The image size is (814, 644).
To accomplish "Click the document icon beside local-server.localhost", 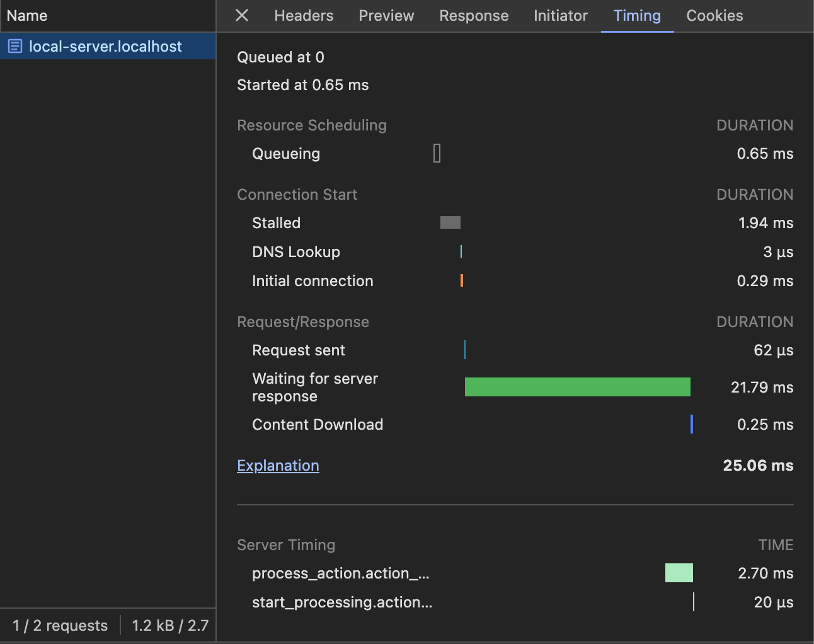I will pyautogui.click(x=15, y=47).
